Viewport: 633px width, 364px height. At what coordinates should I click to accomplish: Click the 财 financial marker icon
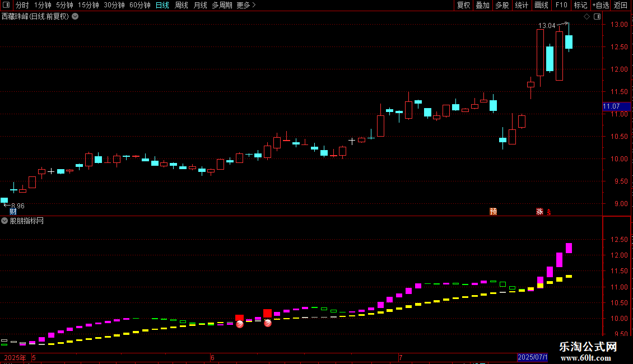click(x=13, y=212)
